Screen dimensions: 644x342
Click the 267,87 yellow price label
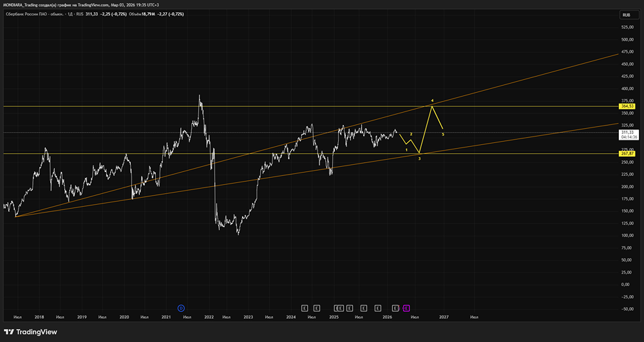pyautogui.click(x=627, y=153)
